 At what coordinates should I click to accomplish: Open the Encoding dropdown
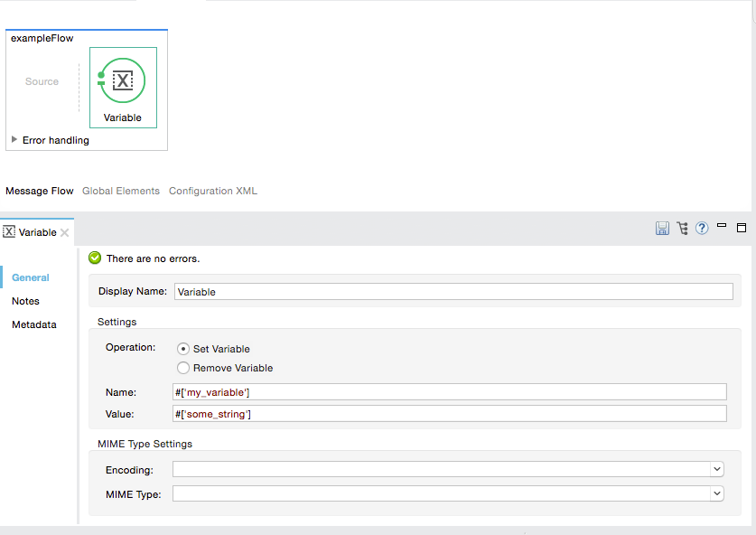tap(716, 469)
